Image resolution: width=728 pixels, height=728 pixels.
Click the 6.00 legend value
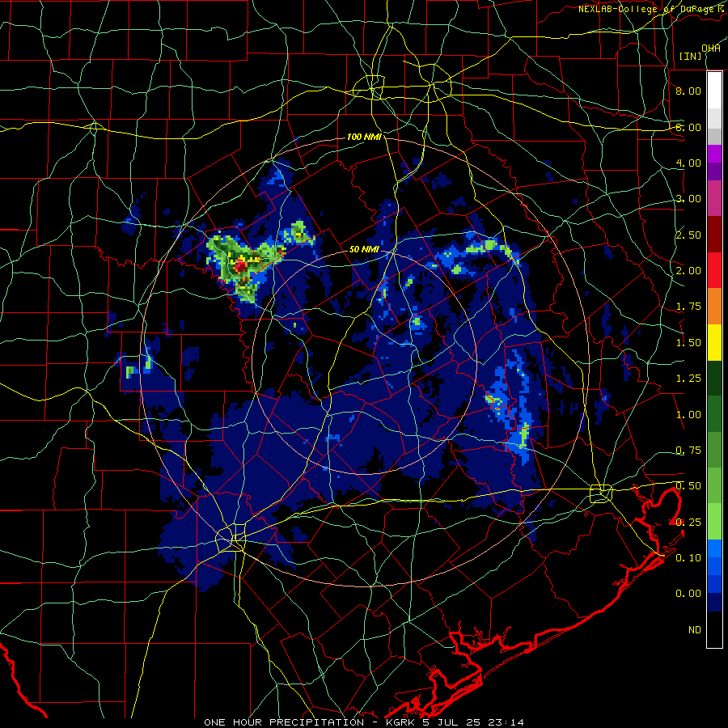coord(688,127)
